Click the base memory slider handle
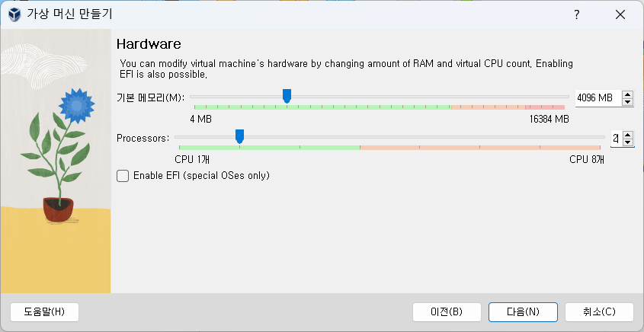Image resolution: width=644 pixels, height=332 pixels. tap(287, 97)
